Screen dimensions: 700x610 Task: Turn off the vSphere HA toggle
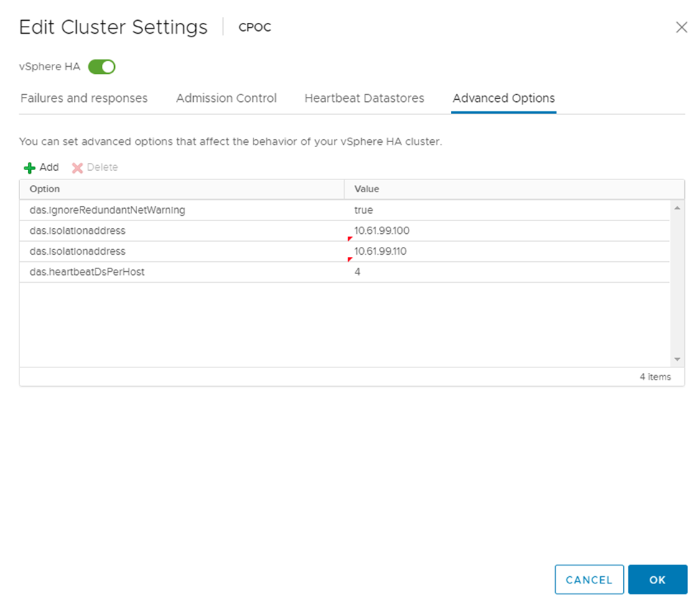coord(102,67)
